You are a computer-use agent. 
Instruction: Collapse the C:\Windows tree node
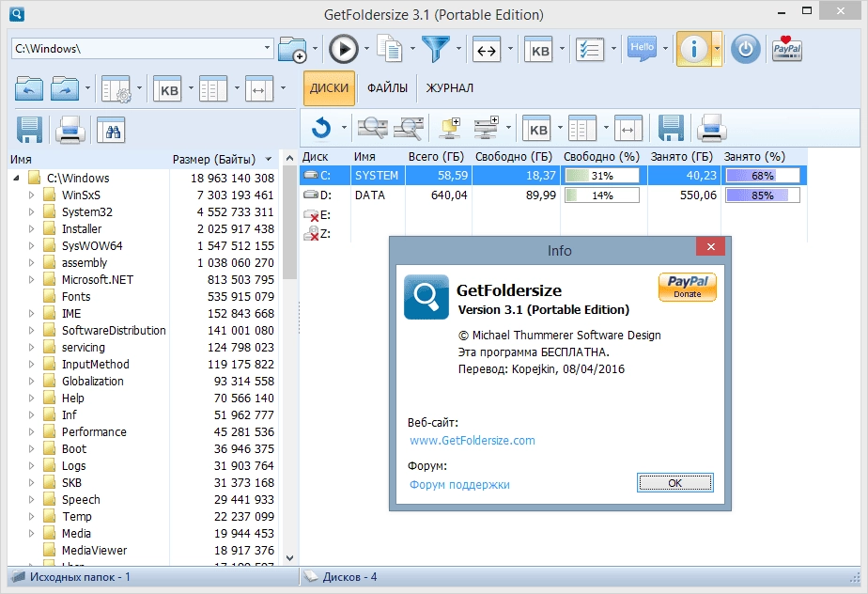pos(17,178)
